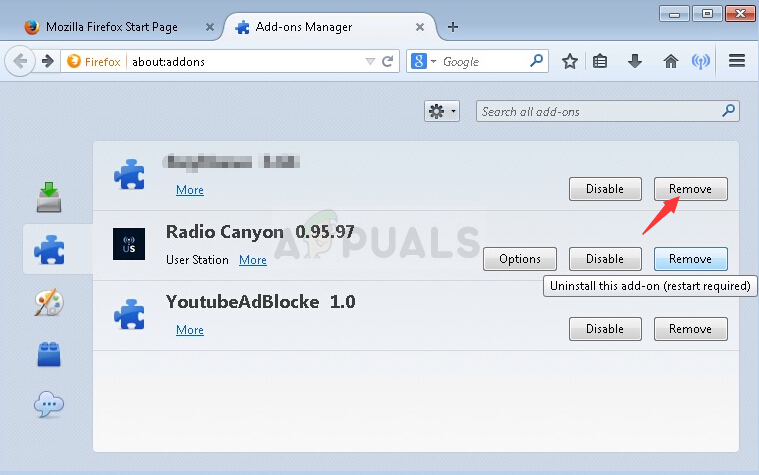Open Radio Canyon More link
This screenshot has height=475, width=759.
(253, 260)
